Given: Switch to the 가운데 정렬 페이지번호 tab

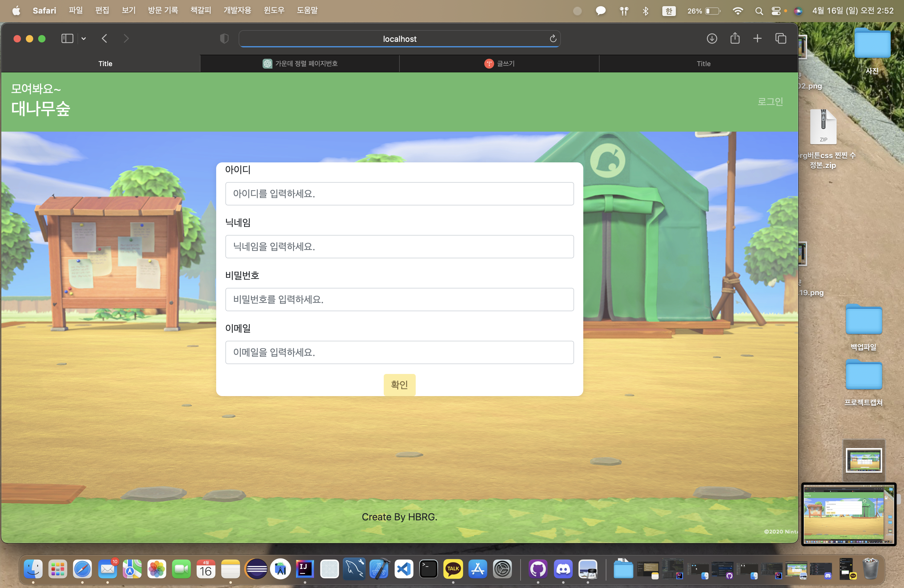Looking at the screenshot, I should [x=300, y=63].
